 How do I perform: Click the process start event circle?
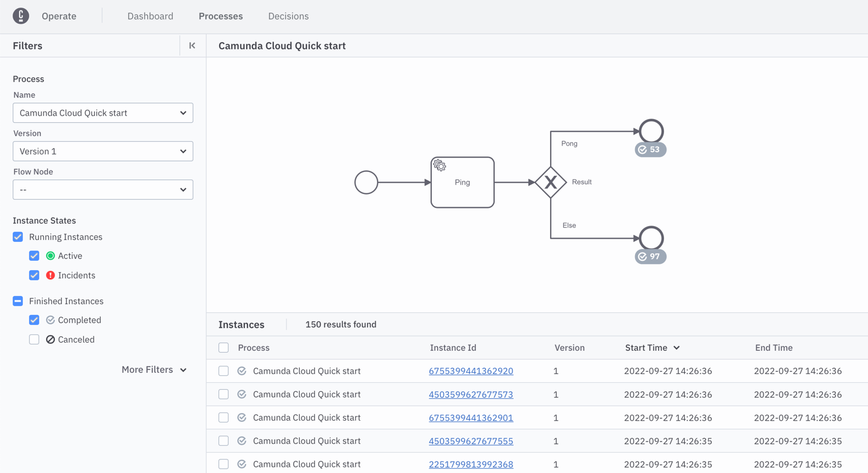coord(366,183)
